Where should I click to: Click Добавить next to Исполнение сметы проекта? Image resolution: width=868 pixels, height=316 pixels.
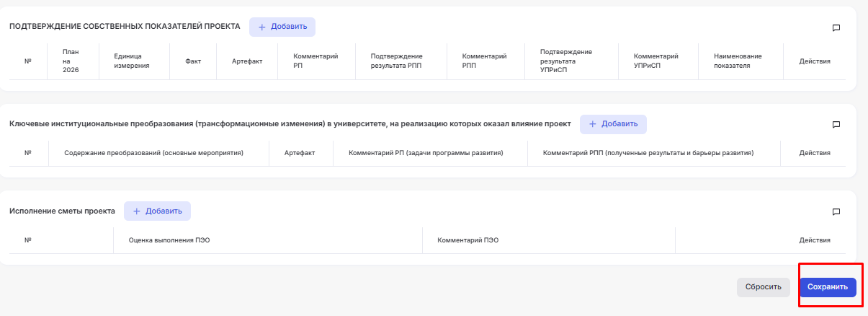[x=157, y=211]
